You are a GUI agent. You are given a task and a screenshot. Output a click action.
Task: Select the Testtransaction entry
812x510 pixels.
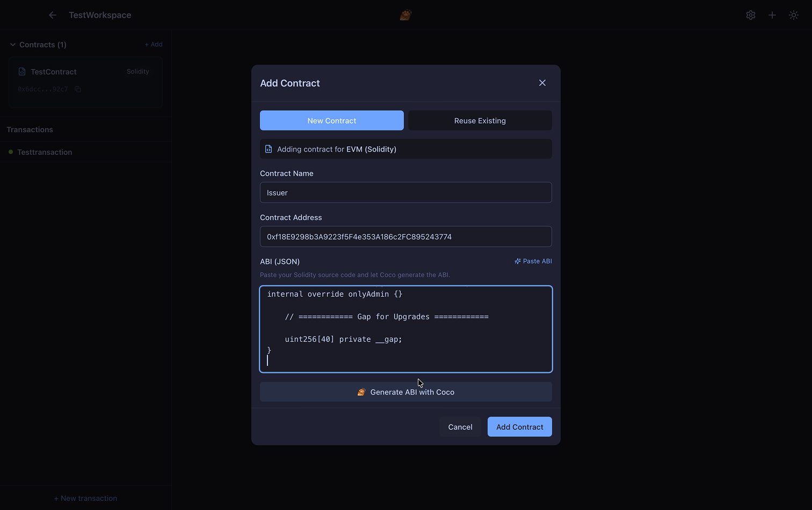45,152
